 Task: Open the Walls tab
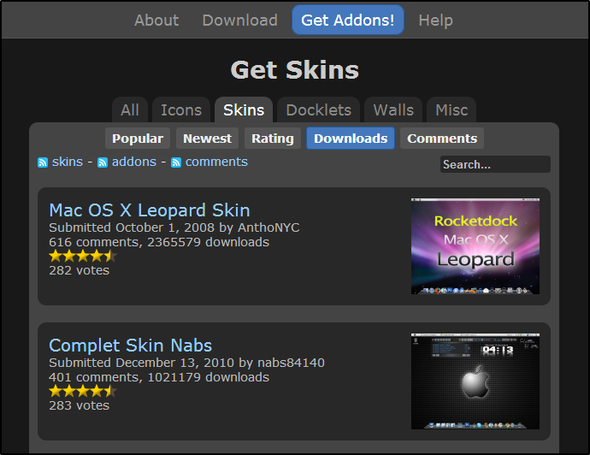click(x=393, y=110)
